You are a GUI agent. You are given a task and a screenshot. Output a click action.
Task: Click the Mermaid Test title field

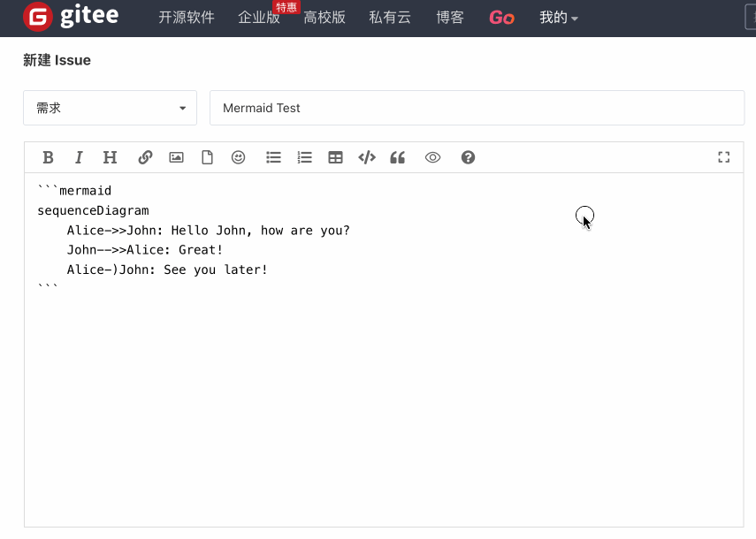click(x=477, y=108)
